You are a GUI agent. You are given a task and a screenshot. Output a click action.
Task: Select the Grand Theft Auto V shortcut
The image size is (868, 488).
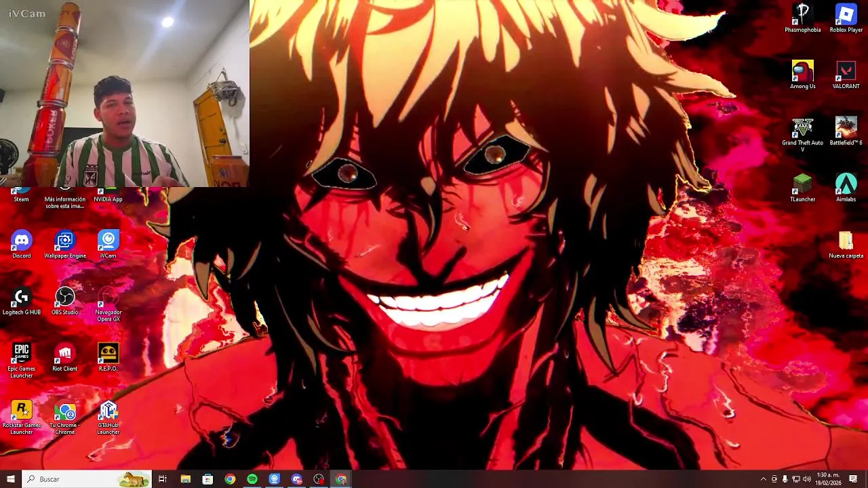point(803,134)
